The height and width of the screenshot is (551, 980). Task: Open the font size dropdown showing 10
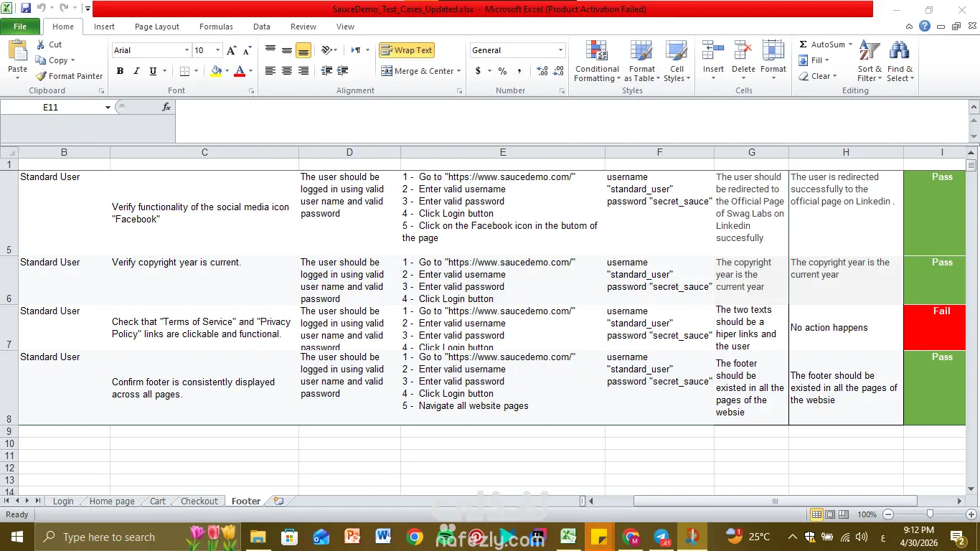217,50
